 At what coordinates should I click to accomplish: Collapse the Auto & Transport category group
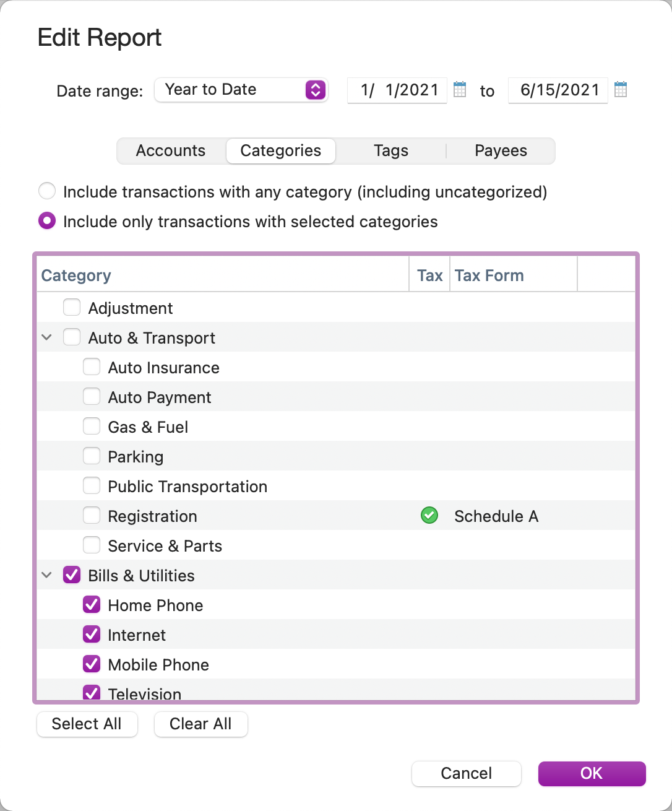tap(46, 338)
